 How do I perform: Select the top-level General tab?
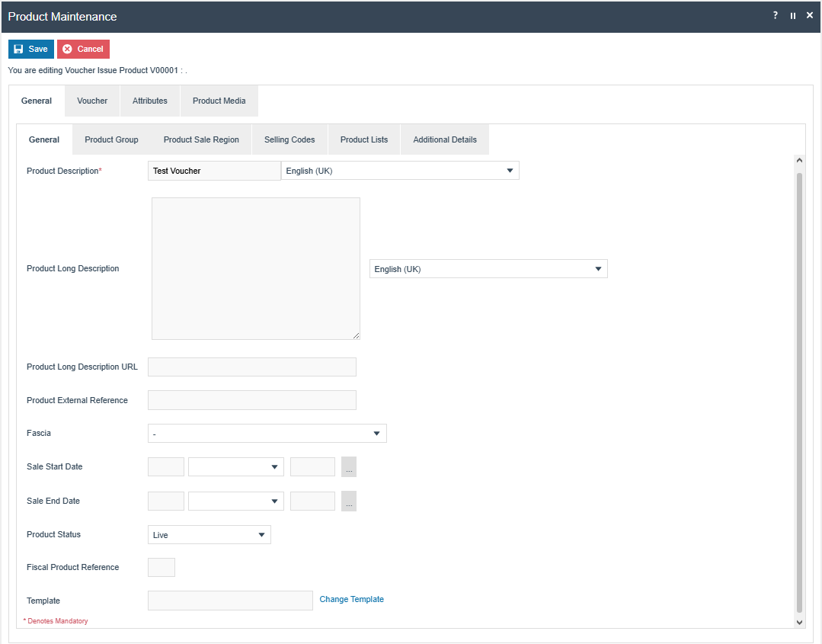tap(36, 101)
